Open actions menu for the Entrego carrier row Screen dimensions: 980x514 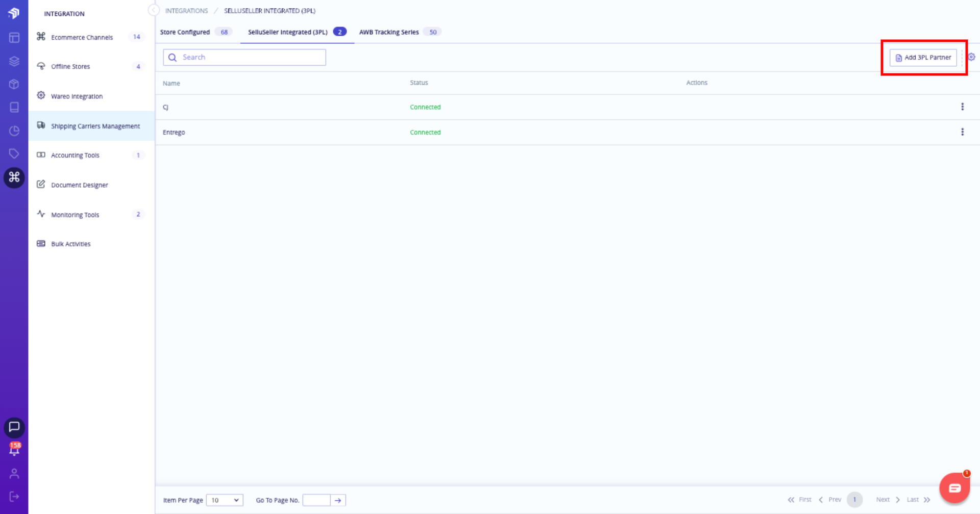(x=963, y=132)
